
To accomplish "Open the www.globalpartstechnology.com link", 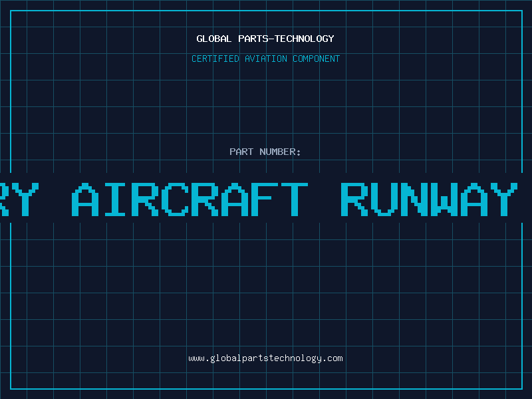I will pos(265,358).
